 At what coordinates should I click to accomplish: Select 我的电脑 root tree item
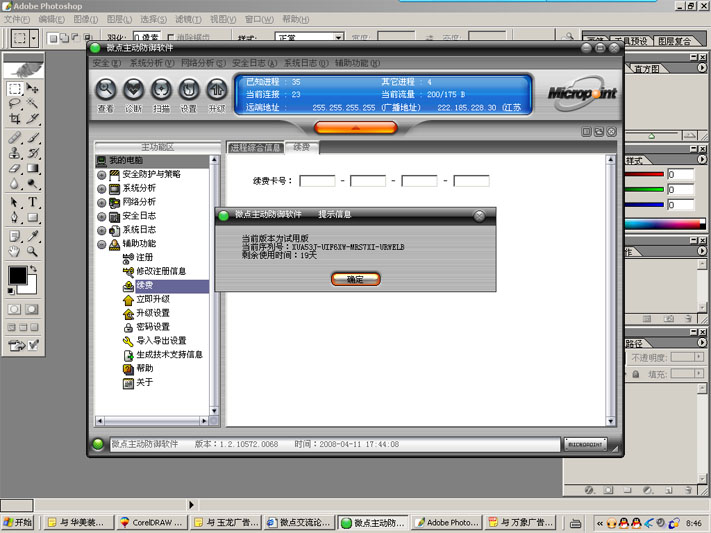(126, 160)
